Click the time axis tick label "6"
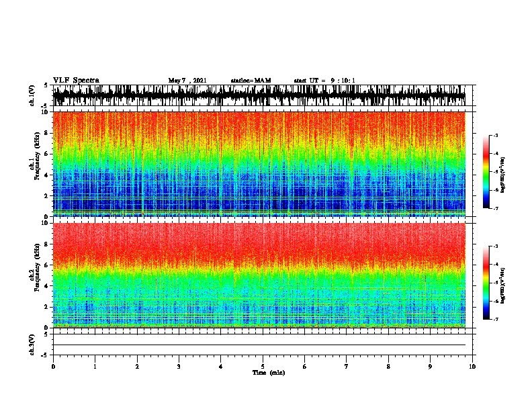532x411 pixels. [x=305, y=367]
